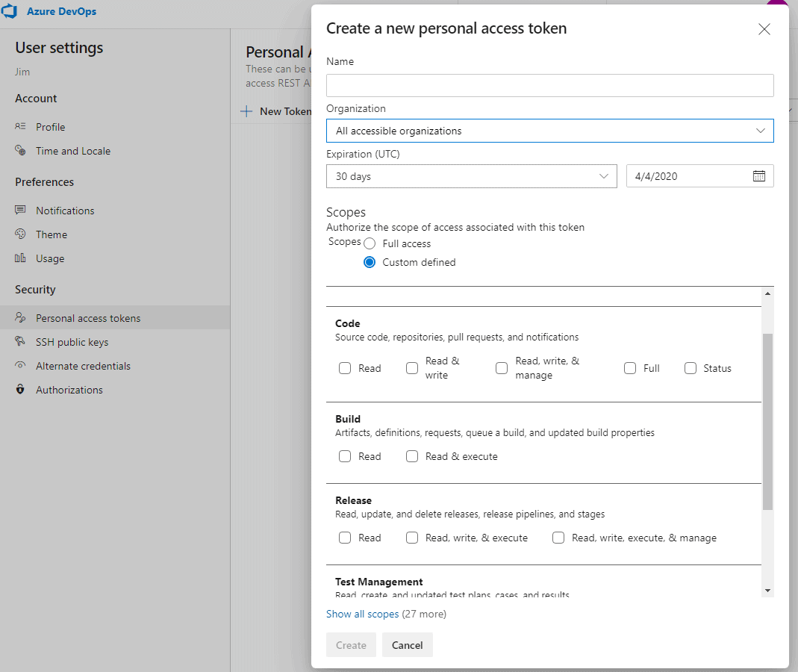Click the Alternate credentials eye icon
Screen dimensions: 798x672
(20, 365)
